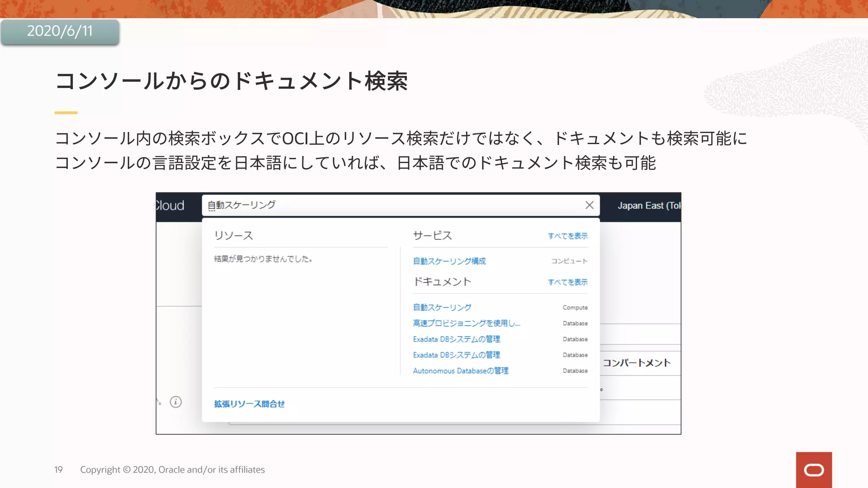Open the Autonomous Databaseの管理 document
868x488 pixels.
coord(461,371)
